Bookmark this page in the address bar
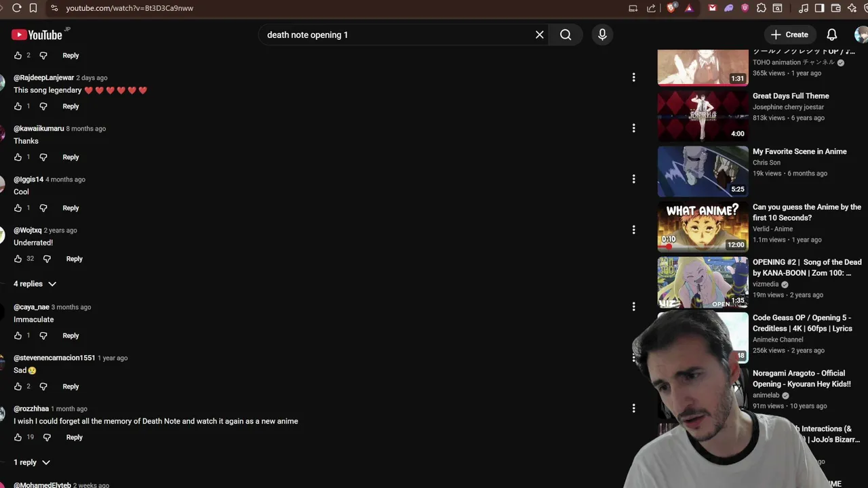Viewport: 868px width, 488px height. [x=33, y=8]
